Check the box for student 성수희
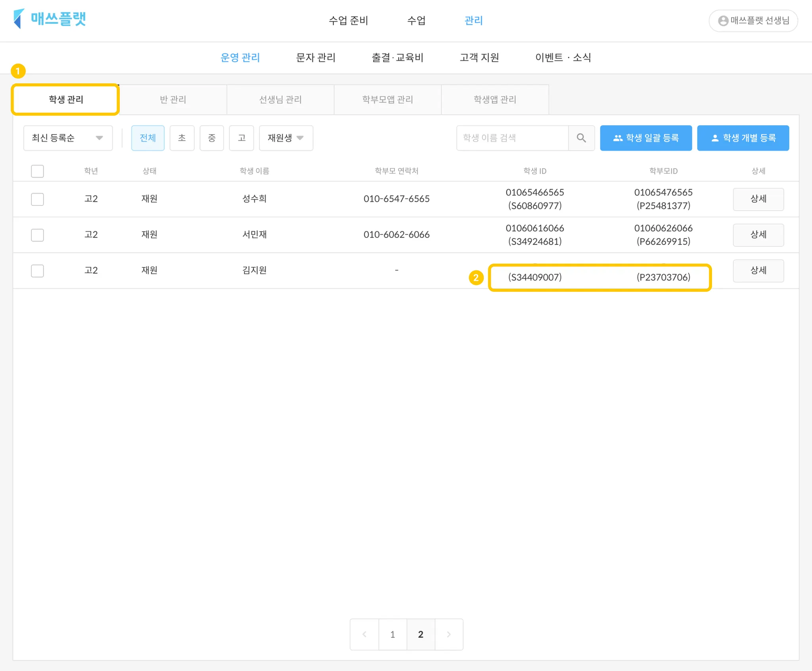812x671 pixels. click(37, 199)
